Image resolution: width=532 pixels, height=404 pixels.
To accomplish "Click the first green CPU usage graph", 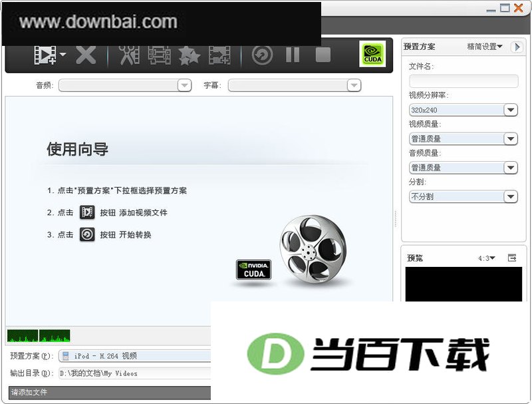I will pos(23,335).
